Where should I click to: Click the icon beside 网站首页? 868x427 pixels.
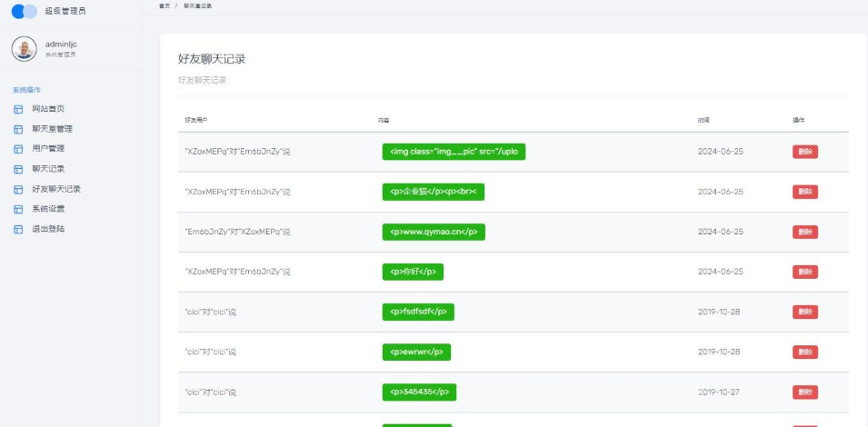[18, 109]
